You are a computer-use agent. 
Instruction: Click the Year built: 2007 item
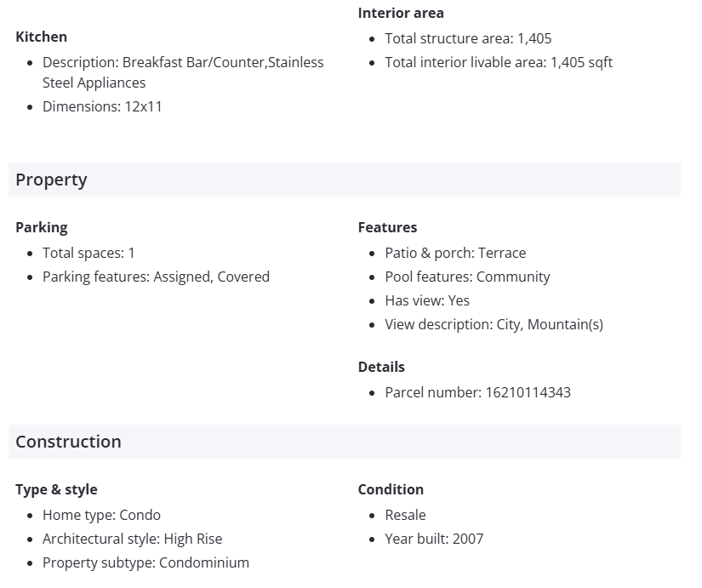coord(434,539)
